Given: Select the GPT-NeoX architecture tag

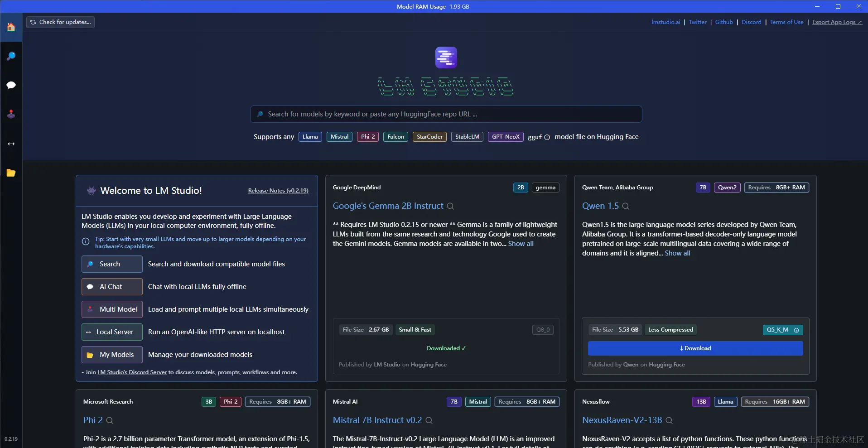Looking at the screenshot, I should (x=506, y=137).
